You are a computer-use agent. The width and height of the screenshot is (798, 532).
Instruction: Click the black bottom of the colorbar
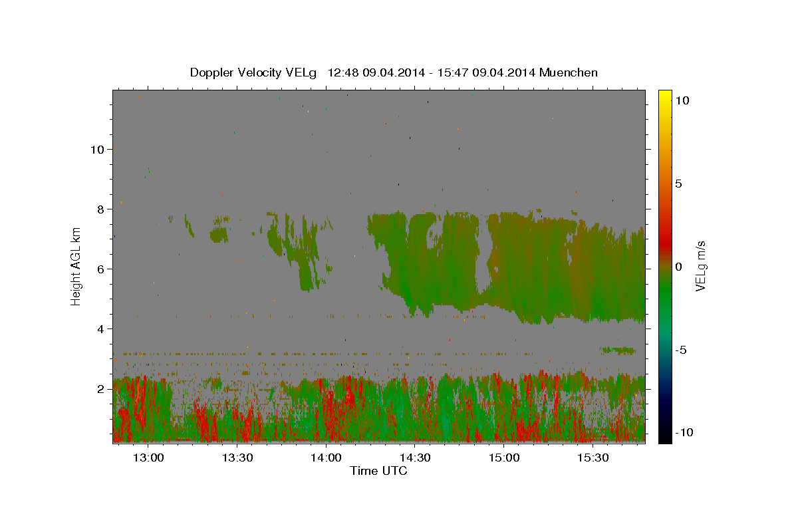(664, 436)
